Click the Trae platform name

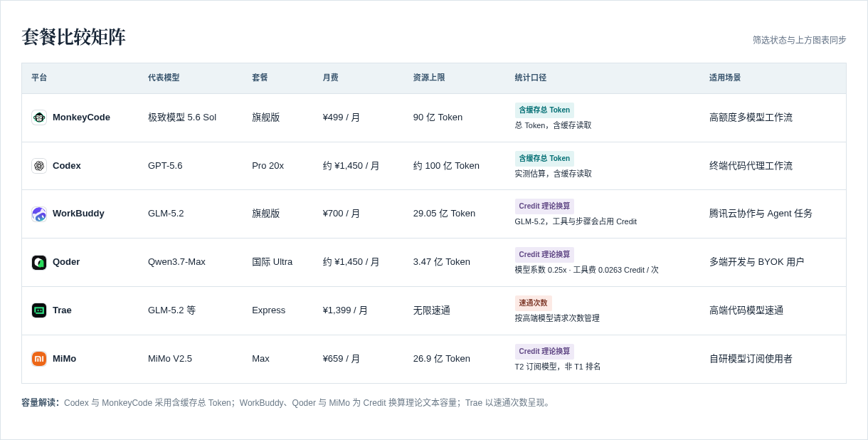click(x=62, y=310)
